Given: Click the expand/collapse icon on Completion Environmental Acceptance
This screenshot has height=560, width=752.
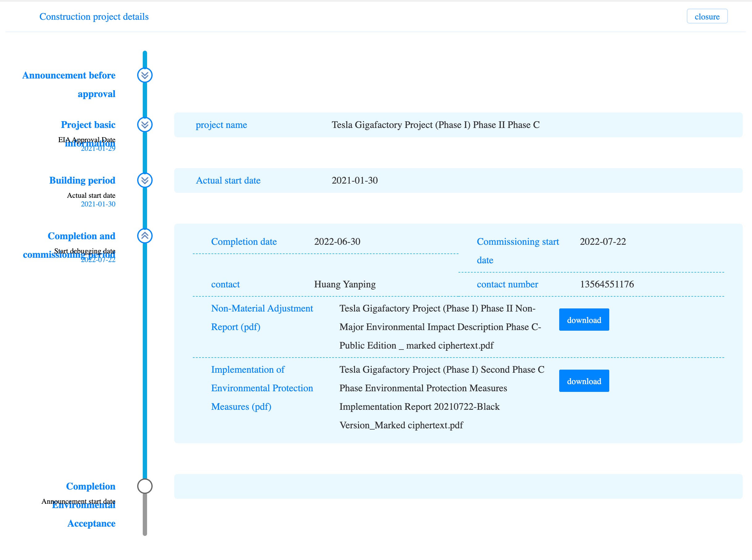Looking at the screenshot, I should click(x=145, y=486).
